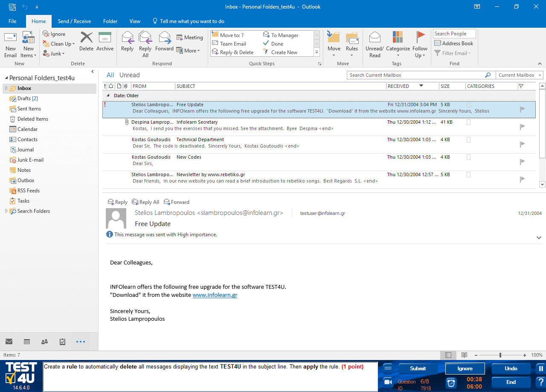
Task: Reply with a Meeting
Action: point(190,38)
